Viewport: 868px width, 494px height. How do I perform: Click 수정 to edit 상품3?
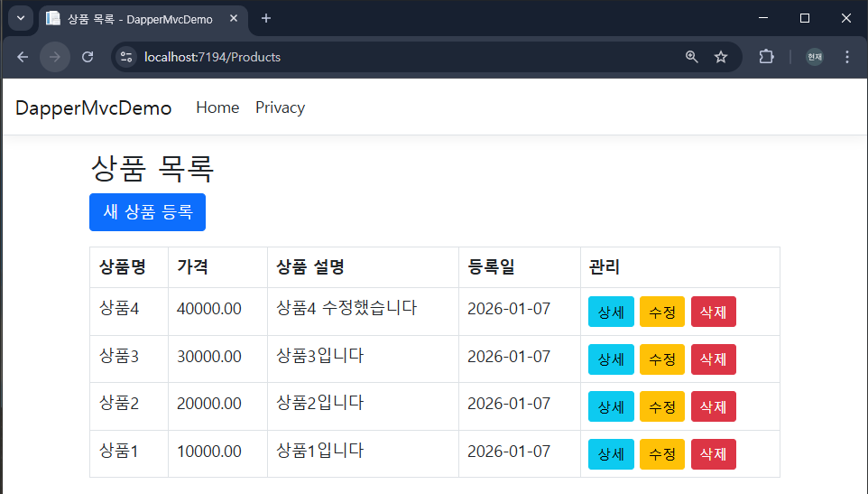[662, 359]
